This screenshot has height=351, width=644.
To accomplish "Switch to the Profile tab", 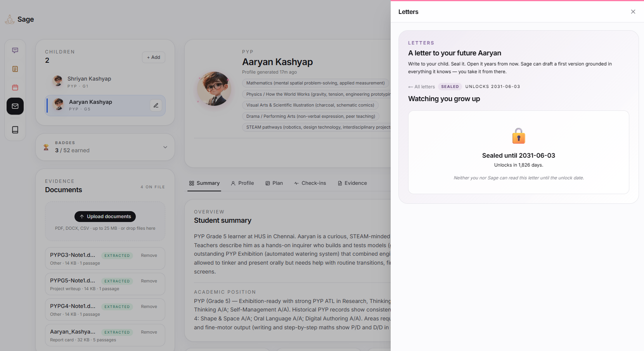I will (x=242, y=183).
